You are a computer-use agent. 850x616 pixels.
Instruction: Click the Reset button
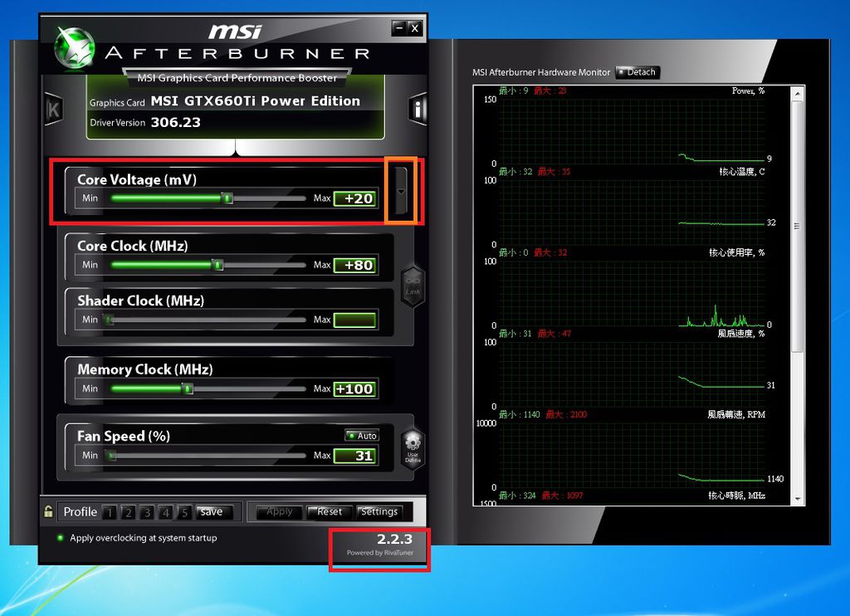coord(329,512)
